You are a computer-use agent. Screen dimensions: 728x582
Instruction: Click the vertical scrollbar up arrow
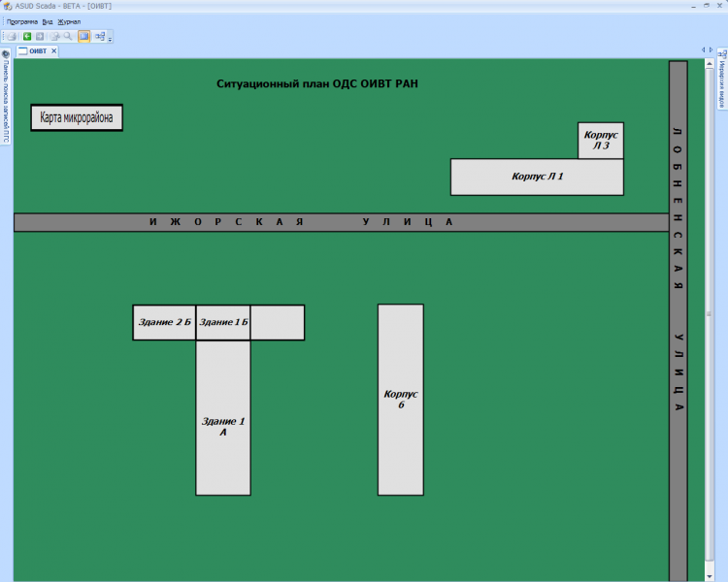(710, 62)
